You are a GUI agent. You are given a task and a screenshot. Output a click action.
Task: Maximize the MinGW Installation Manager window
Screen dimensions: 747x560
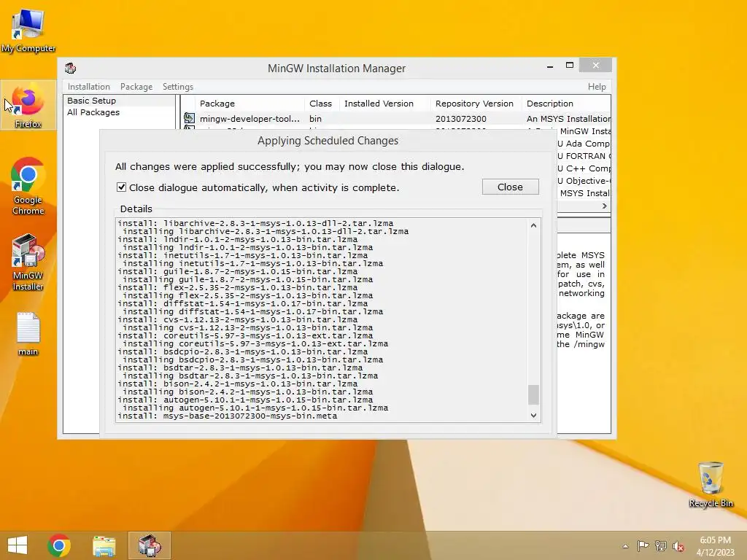pos(569,65)
